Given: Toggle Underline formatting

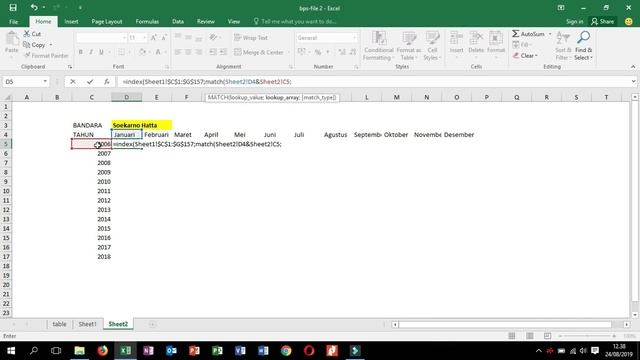Looking at the screenshot, I should [101, 52].
